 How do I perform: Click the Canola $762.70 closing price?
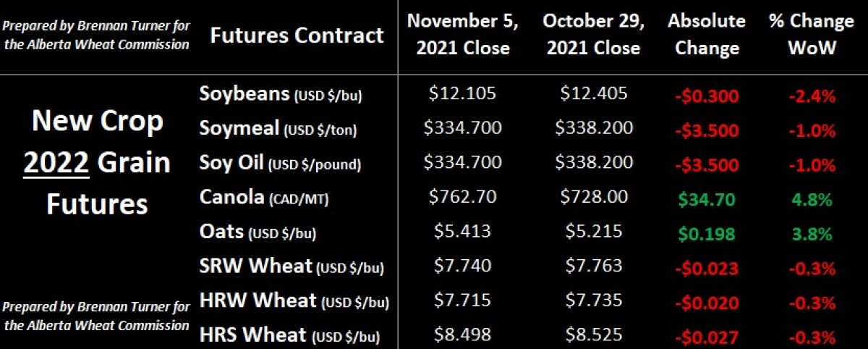tap(462, 198)
